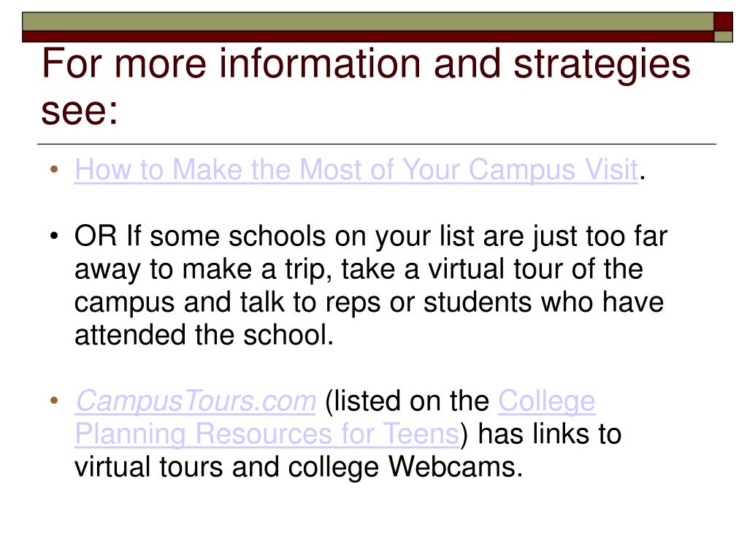Click the paragraph about taking a virtual tour
This screenshot has width=747, height=560.
371,285
